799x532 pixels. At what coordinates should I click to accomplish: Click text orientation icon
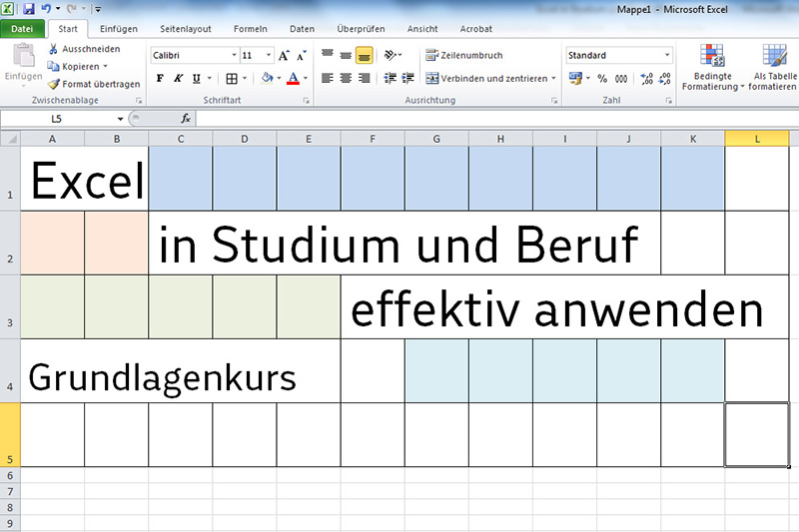coord(391,55)
